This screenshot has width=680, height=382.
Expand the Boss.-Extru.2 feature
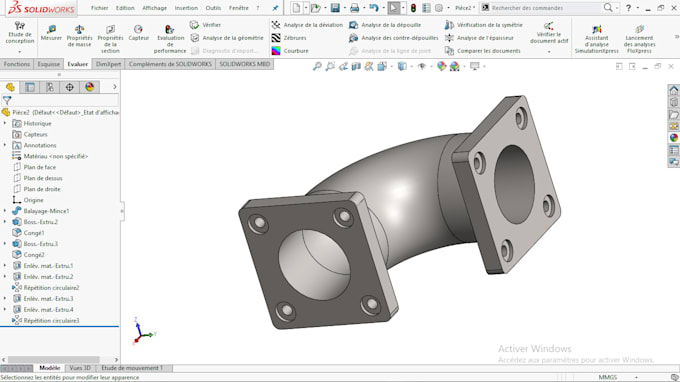click(5, 222)
